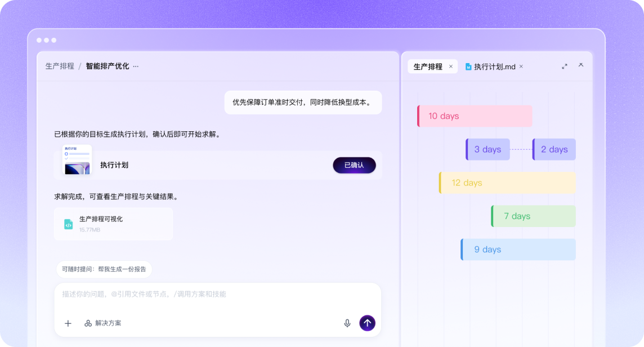Screen dimensions: 644x347
Task: Close the 生产排程 tab
Action: pyautogui.click(x=451, y=66)
